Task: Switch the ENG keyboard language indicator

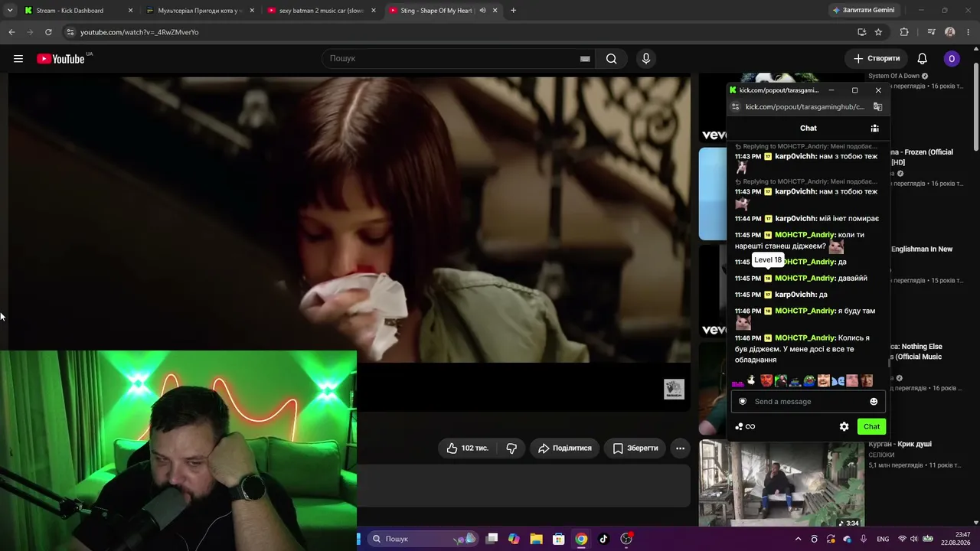Action: 883,539
